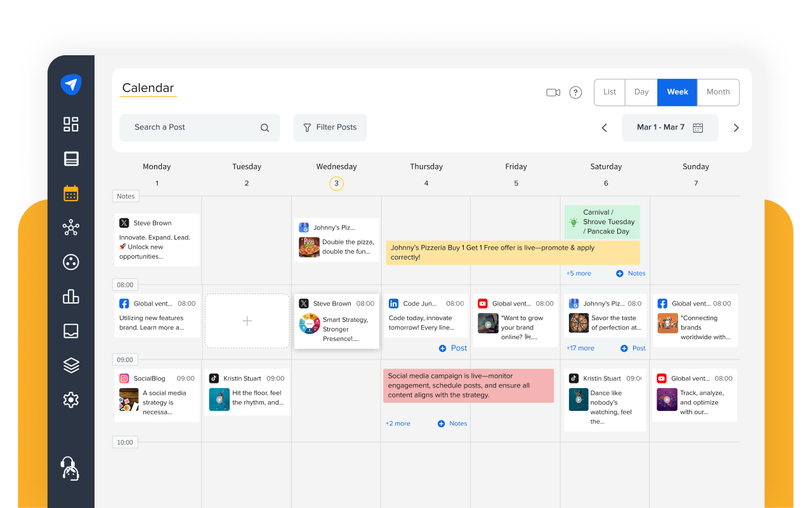Open the Filter Posts button
This screenshot has height=508, width=812.
(330, 128)
